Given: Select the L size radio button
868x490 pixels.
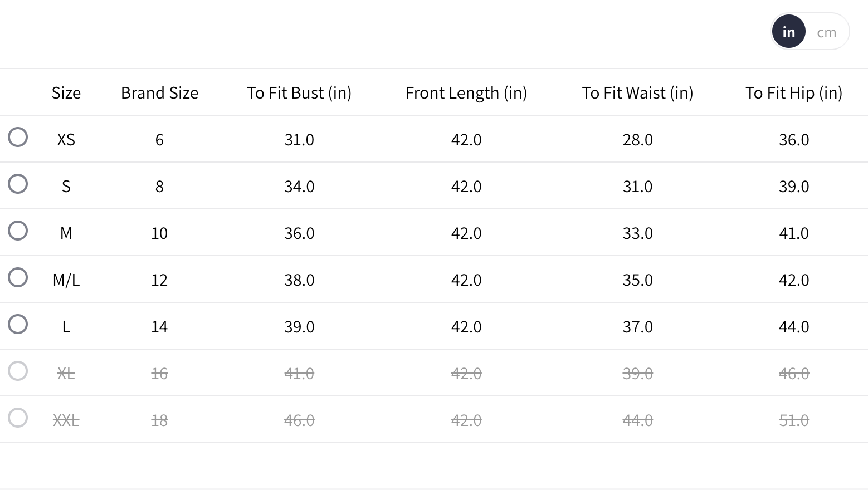Looking at the screenshot, I should pos(18,324).
